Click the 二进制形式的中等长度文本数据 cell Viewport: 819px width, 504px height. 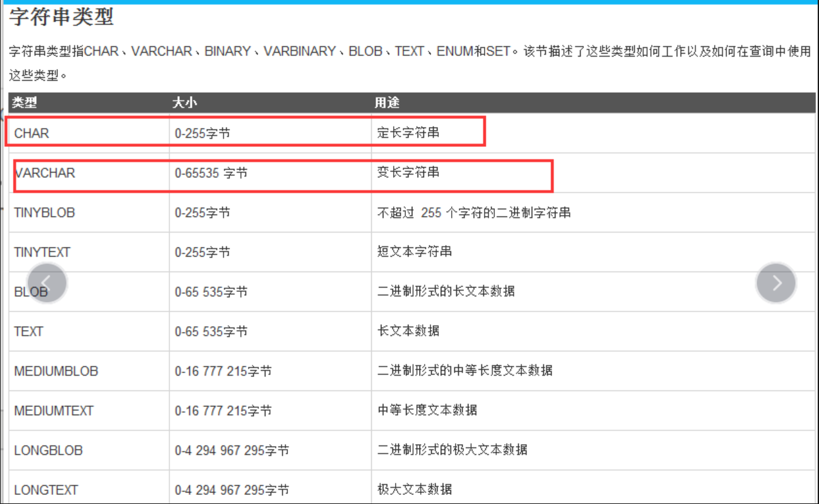click(x=593, y=371)
